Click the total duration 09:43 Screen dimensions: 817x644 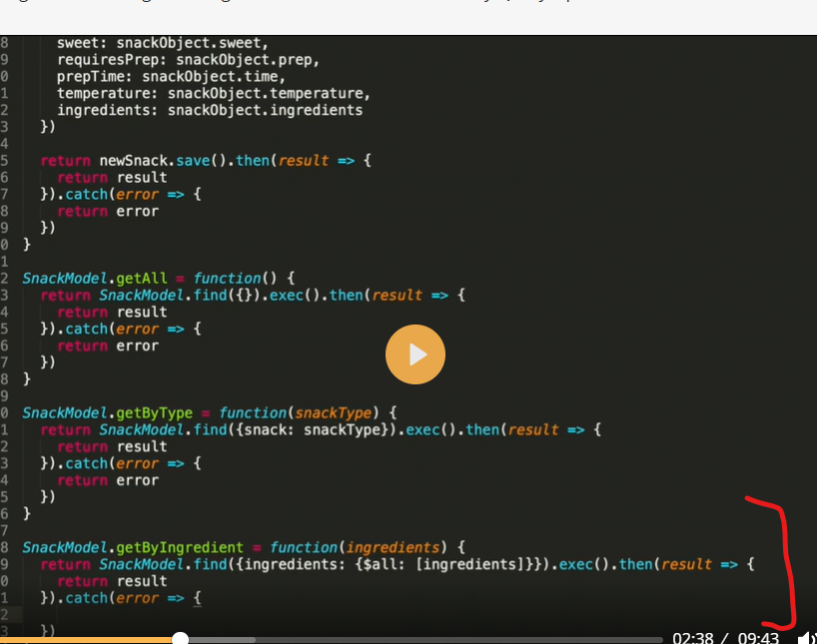pyautogui.click(x=757, y=638)
